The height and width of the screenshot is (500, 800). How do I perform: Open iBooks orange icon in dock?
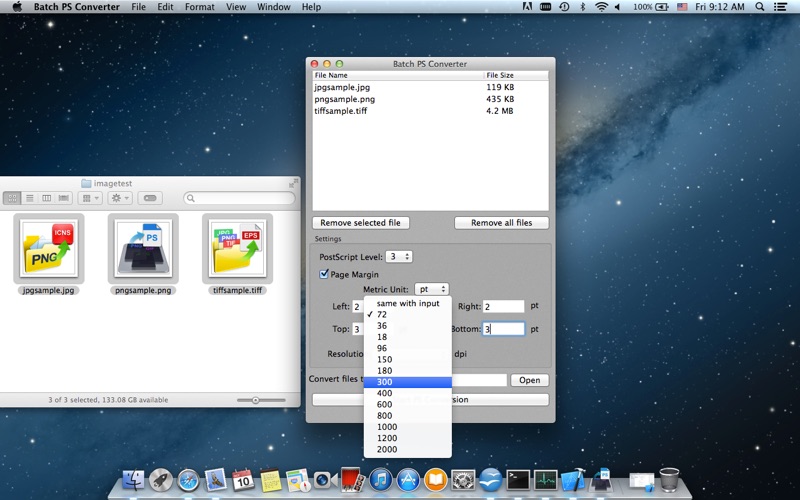click(x=436, y=480)
